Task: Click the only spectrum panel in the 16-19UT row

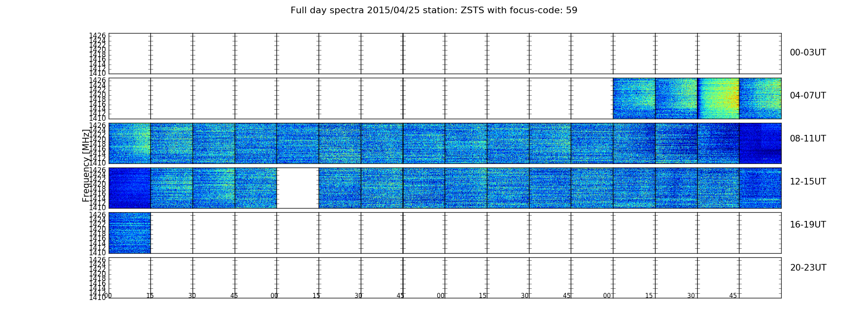Action: pos(129,233)
